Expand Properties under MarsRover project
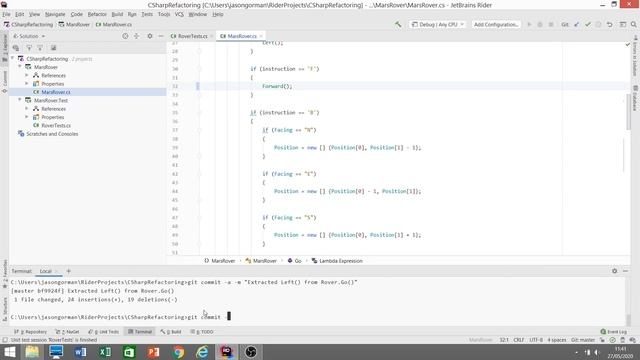The width and height of the screenshot is (640, 360). [27, 84]
